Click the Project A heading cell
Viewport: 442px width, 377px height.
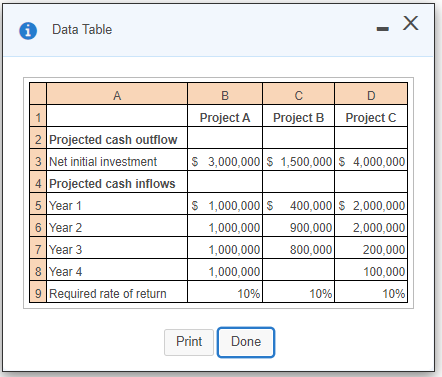pyautogui.click(x=225, y=116)
